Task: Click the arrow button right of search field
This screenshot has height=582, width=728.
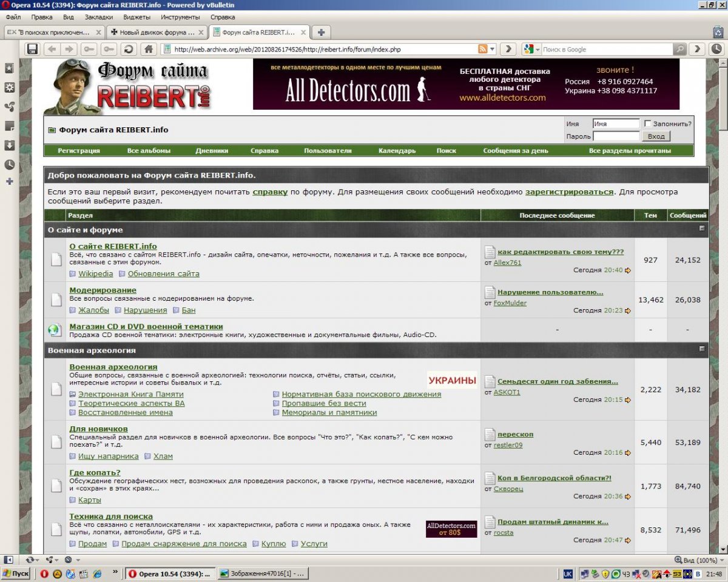Action: 698,49
